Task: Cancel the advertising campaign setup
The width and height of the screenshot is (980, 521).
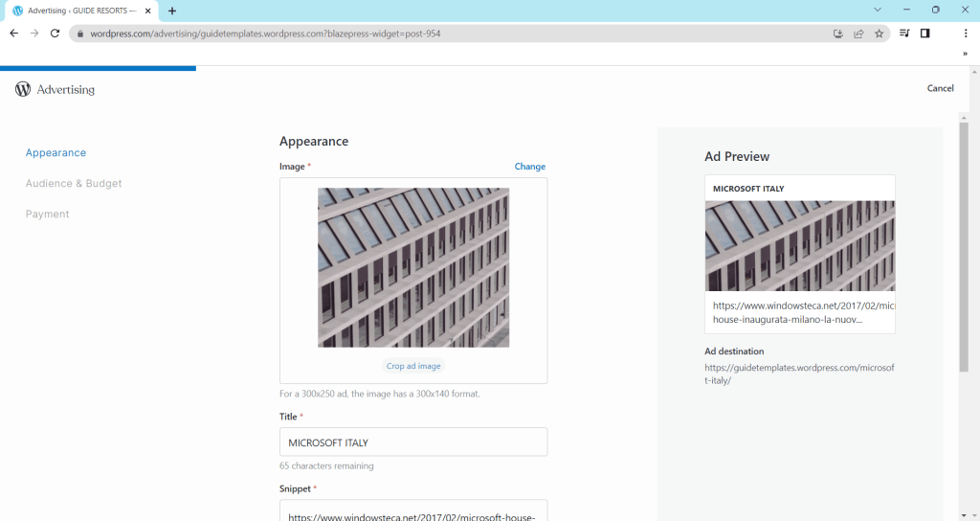Action: 940,88
